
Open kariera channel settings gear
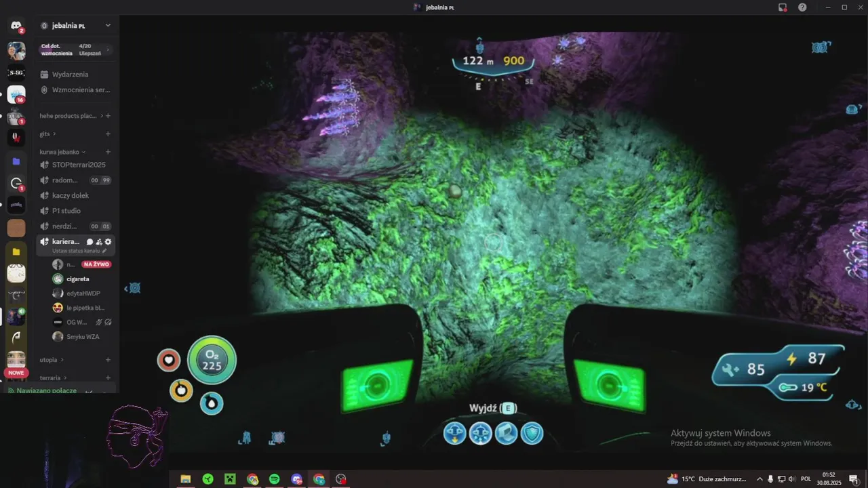pos(108,242)
